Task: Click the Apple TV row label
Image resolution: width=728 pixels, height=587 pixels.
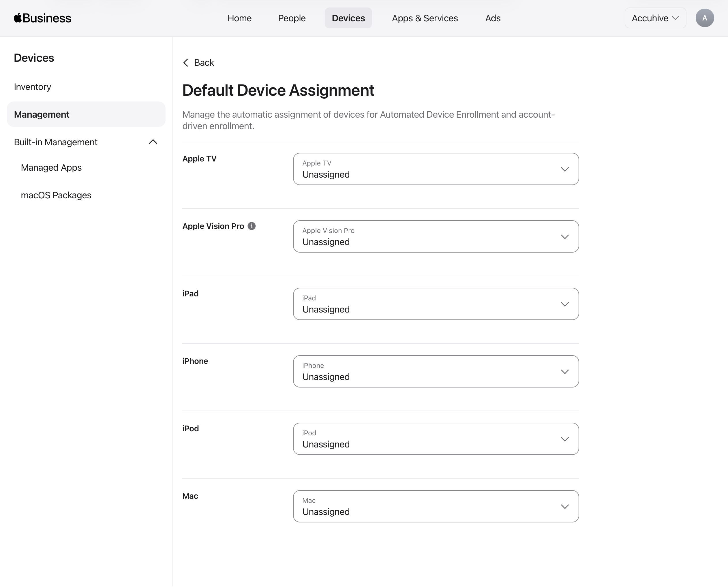Action: point(199,159)
